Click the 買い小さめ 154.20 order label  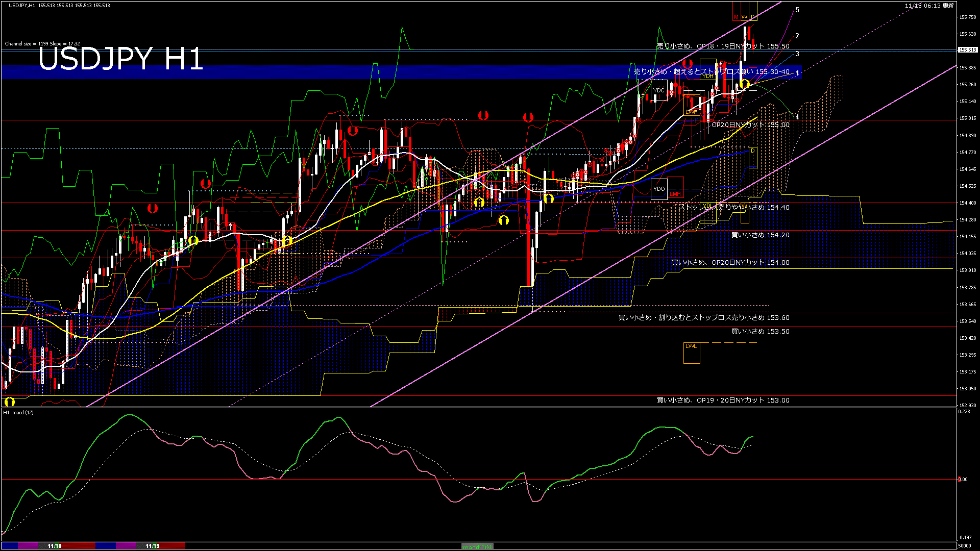tap(760, 235)
